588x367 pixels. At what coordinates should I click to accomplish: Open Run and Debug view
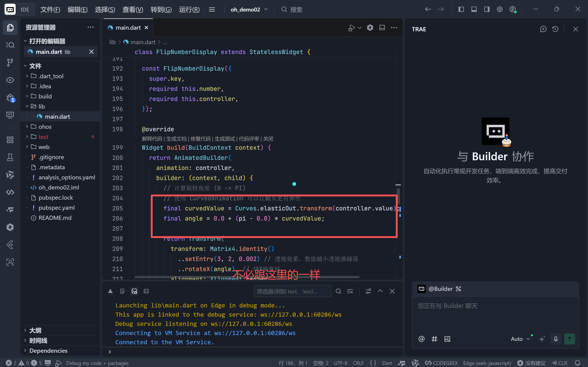point(10,97)
